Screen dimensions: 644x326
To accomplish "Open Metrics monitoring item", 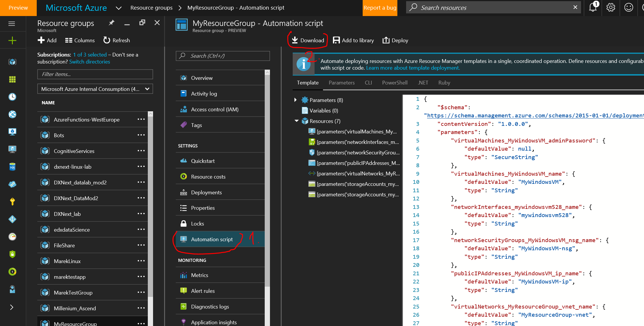I will pyautogui.click(x=220, y=275).
